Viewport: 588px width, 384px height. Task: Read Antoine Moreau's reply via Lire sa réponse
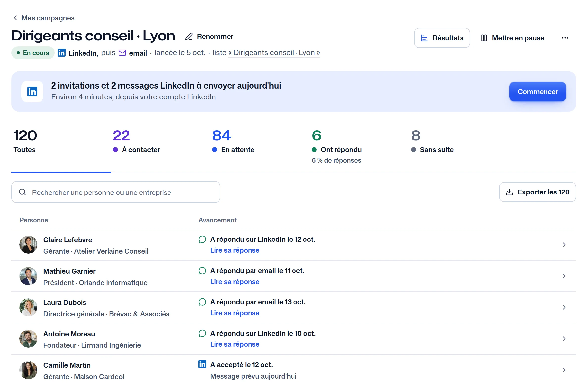[235, 344]
